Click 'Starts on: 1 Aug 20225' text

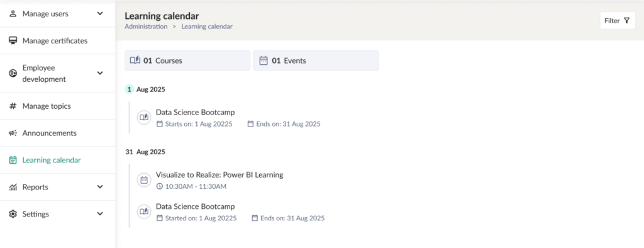tap(199, 124)
